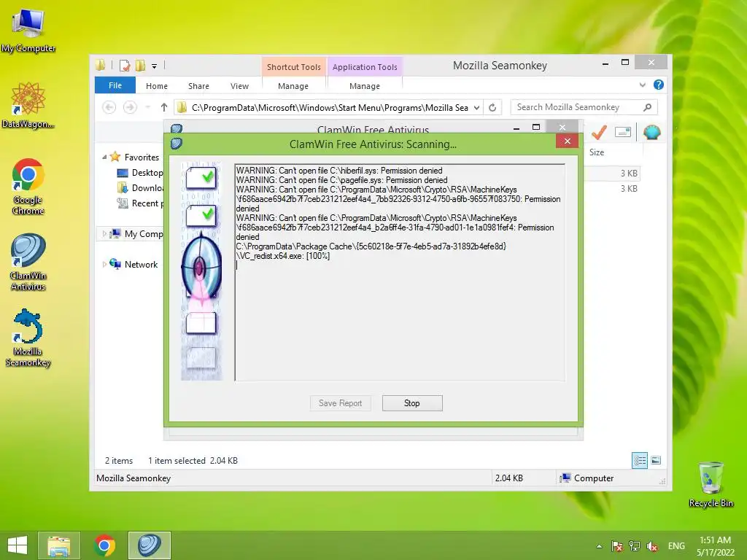Open the Share ribbon tab
This screenshot has height=560, width=747.
point(198,86)
